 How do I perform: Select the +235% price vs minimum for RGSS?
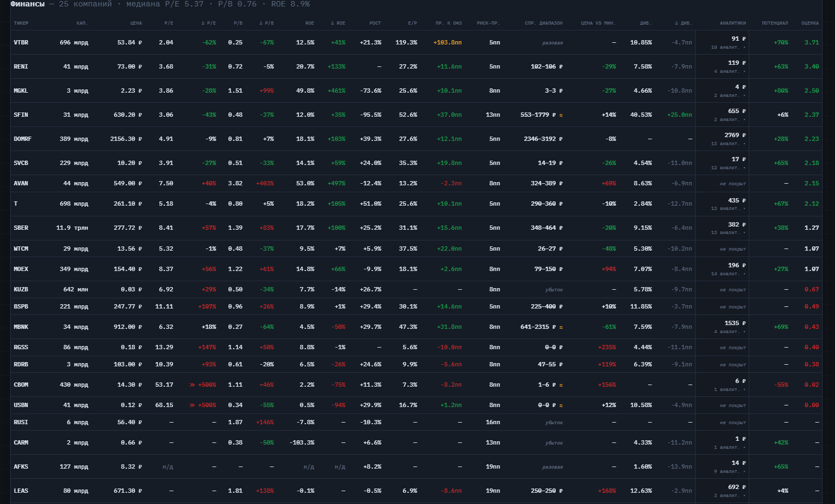[x=607, y=348]
